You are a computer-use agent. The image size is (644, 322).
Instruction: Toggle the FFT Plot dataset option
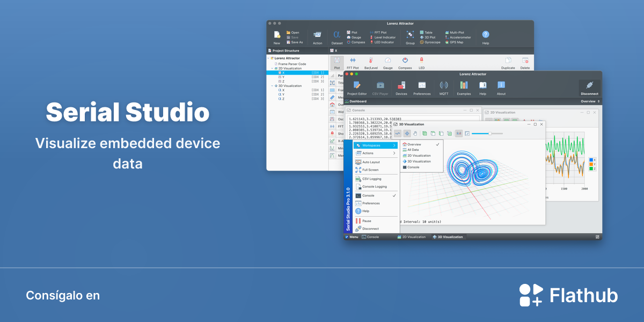click(353, 63)
